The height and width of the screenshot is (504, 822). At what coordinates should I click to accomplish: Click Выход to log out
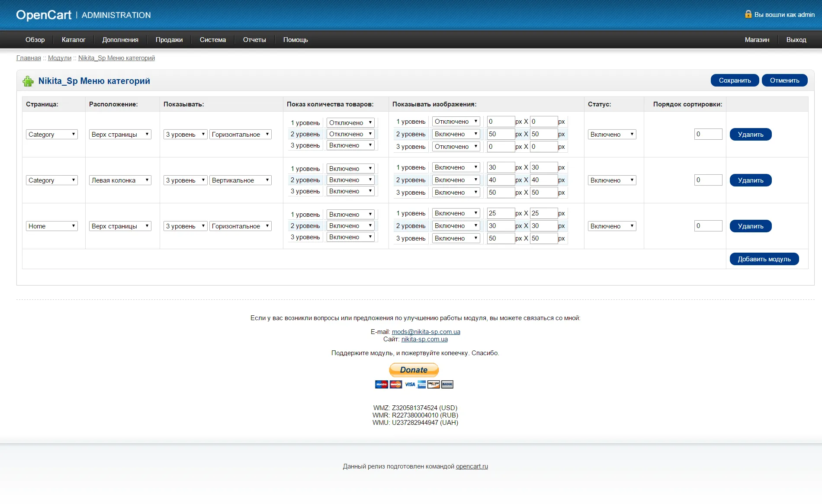click(796, 40)
